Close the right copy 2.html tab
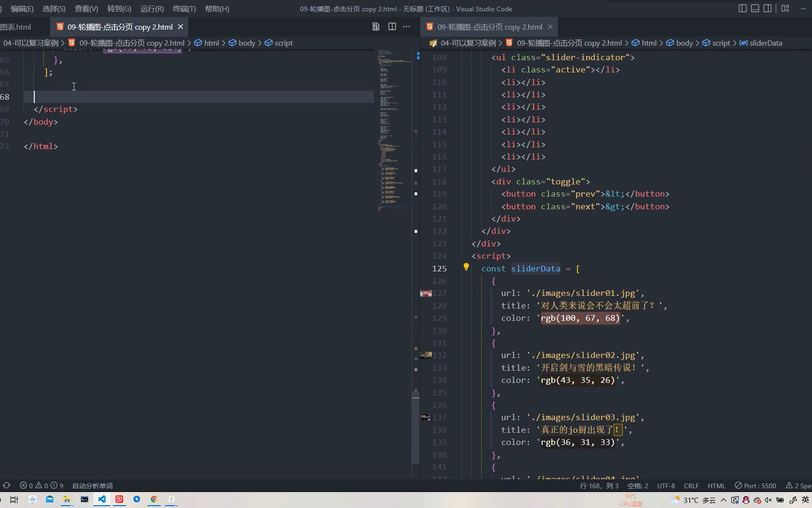Image resolution: width=812 pixels, height=508 pixels. pos(550,27)
